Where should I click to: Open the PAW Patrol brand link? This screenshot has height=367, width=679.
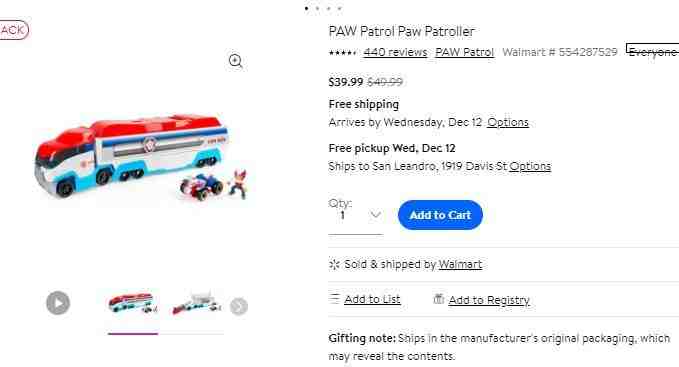click(464, 52)
